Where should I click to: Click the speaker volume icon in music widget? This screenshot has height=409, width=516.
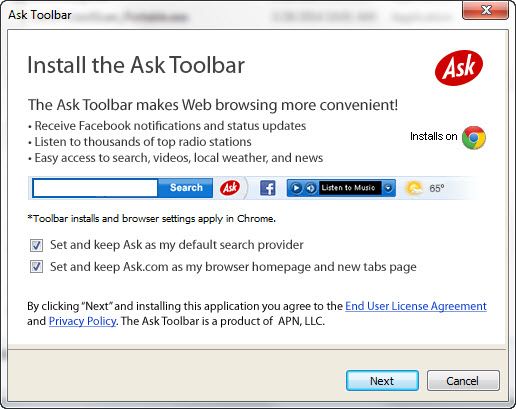point(310,188)
